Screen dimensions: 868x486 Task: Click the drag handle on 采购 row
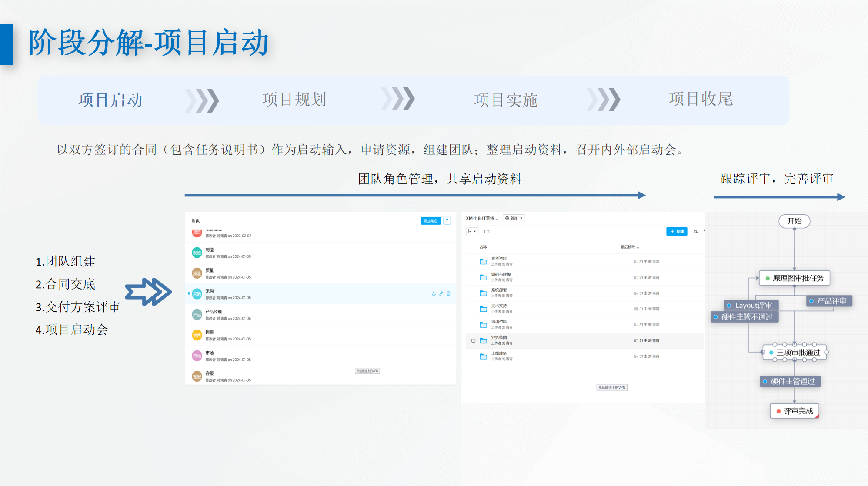point(189,294)
